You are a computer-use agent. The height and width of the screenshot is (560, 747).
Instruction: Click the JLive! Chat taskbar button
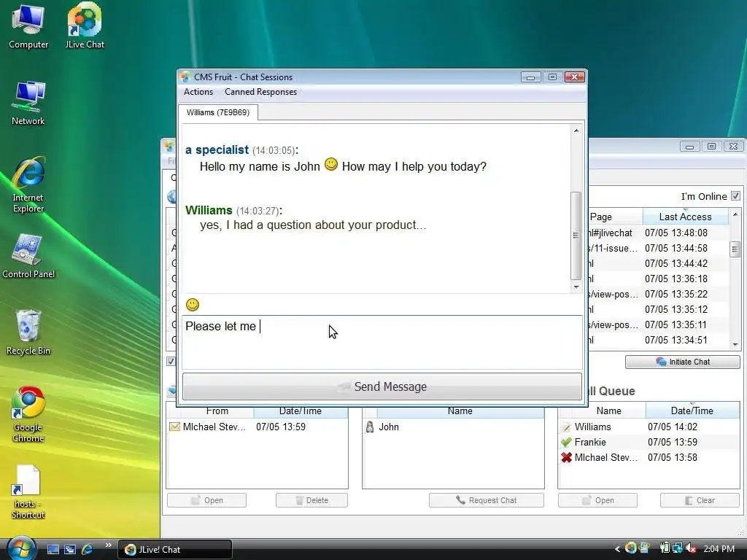coord(175,550)
